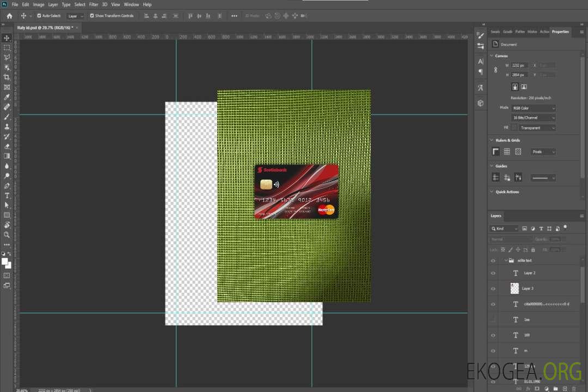Set canvas to landscape orientation in Properties
588x392 pixels.
pyautogui.click(x=524, y=87)
